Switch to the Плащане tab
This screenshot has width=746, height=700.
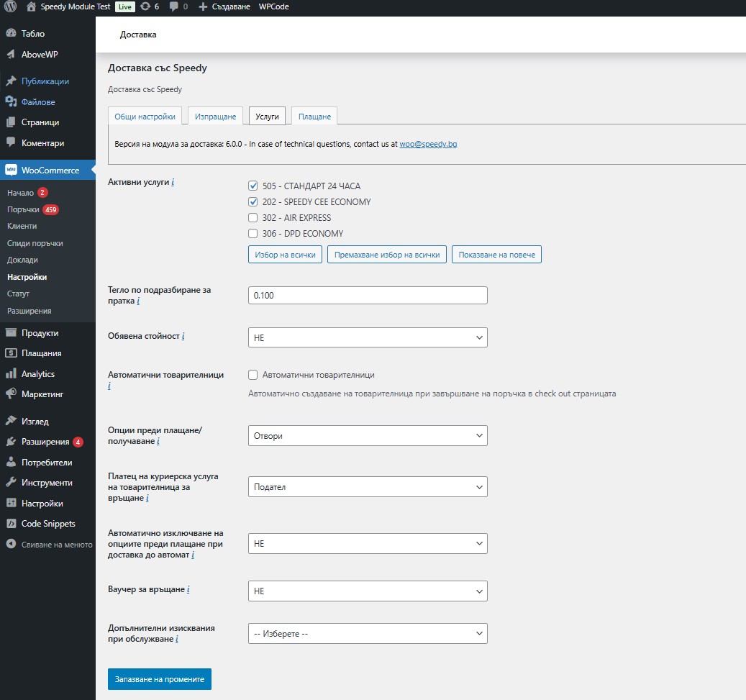(x=314, y=117)
